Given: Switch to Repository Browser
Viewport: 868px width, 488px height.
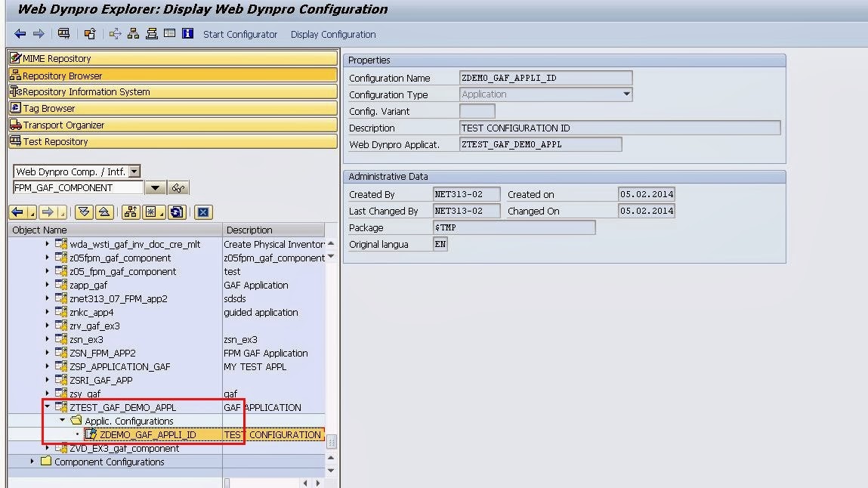Looking at the screenshot, I should coord(173,76).
